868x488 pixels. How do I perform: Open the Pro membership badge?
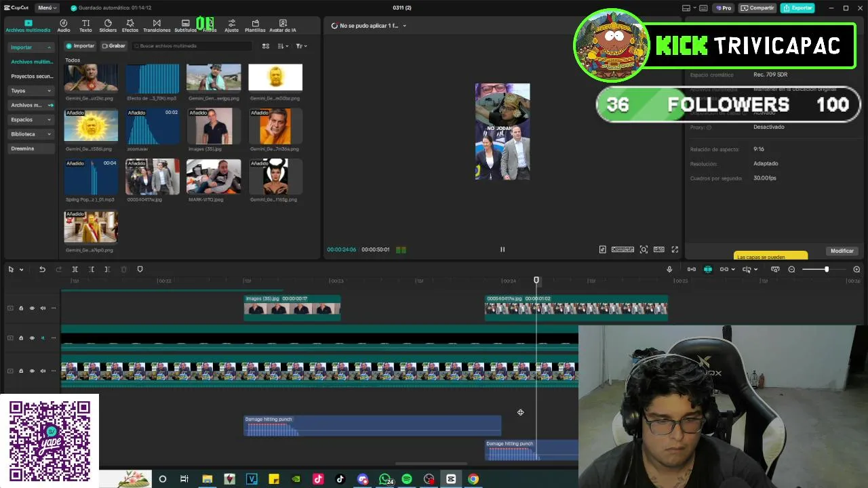click(724, 8)
